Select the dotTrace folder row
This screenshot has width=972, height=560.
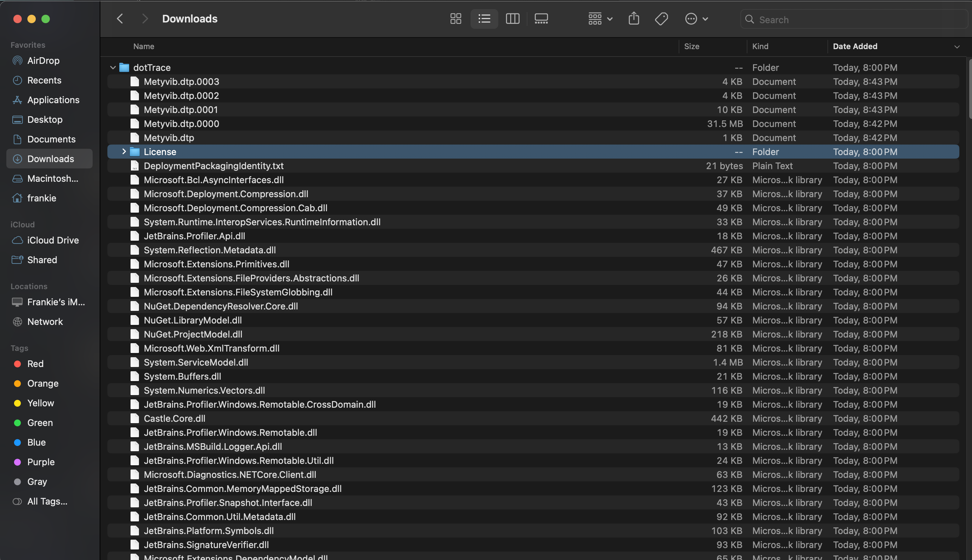click(x=533, y=67)
